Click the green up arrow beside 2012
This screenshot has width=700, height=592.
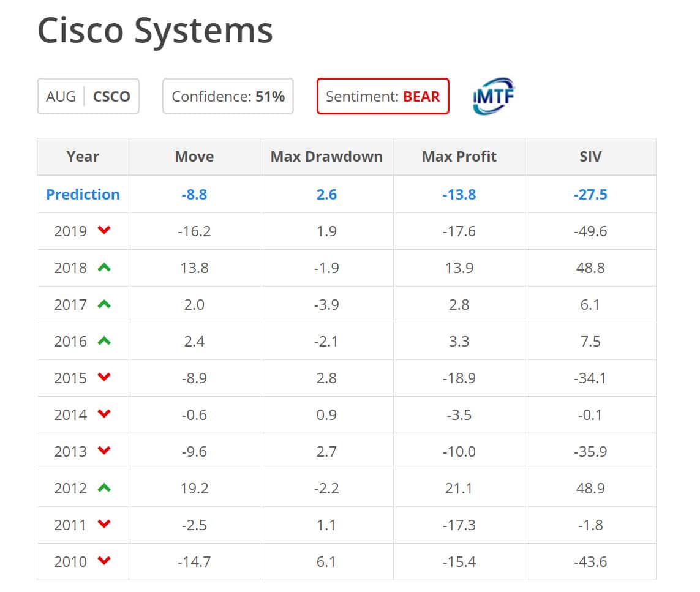point(104,487)
